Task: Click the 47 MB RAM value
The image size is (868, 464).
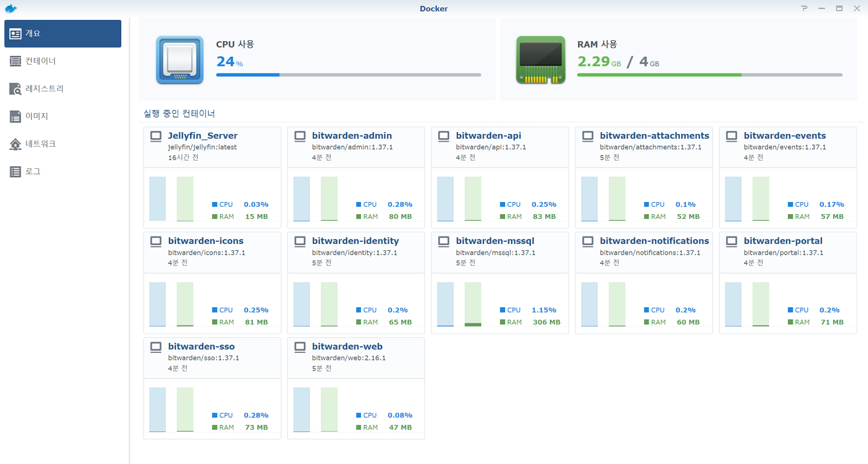Action: pyautogui.click(x=400, y=427)
